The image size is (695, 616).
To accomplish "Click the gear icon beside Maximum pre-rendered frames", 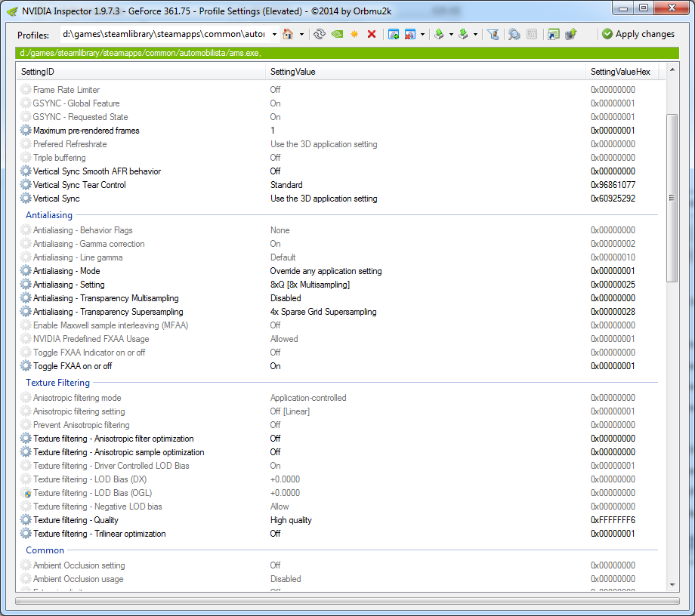I will point(26,130).
